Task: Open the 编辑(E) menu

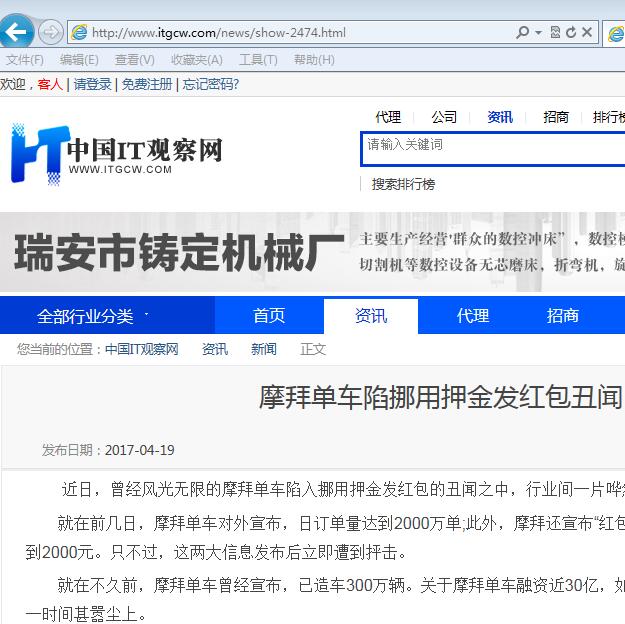Action: (x=79, y=60)
